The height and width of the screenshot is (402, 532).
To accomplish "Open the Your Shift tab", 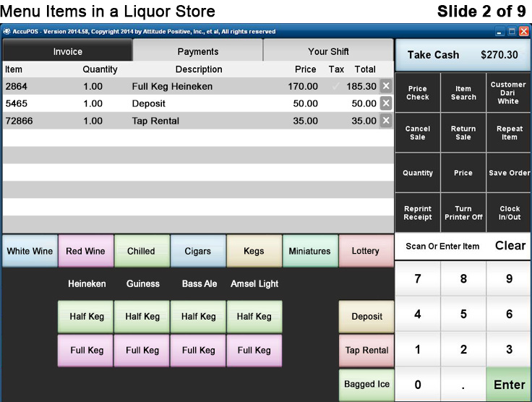I will click(x=328, y=51).
